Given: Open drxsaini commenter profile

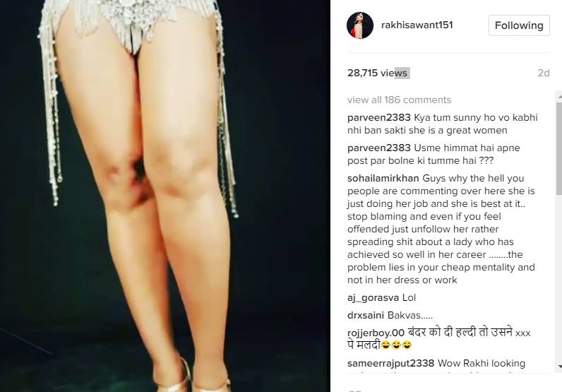Looking at the screenshot, I should tap(365, 315).
